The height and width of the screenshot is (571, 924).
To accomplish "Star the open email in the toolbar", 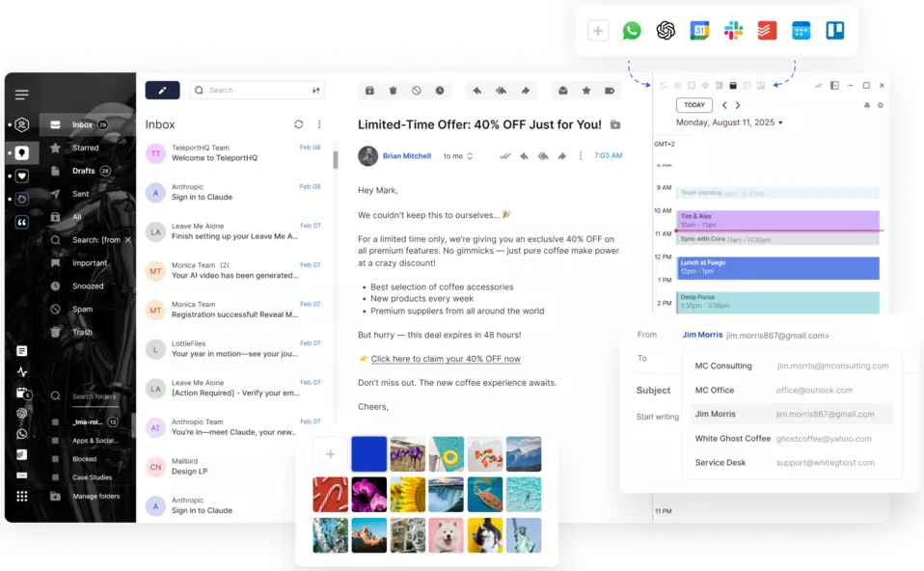I will [586, 91].
